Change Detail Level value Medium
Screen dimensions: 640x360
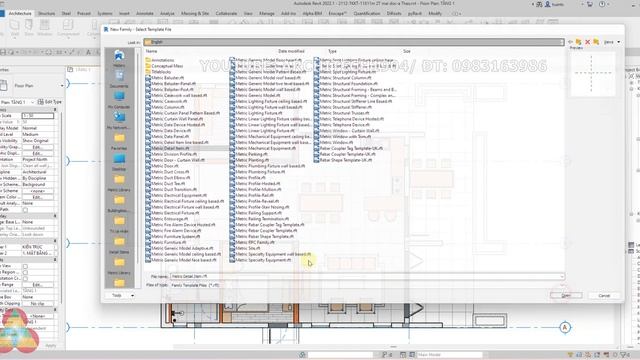38,134
